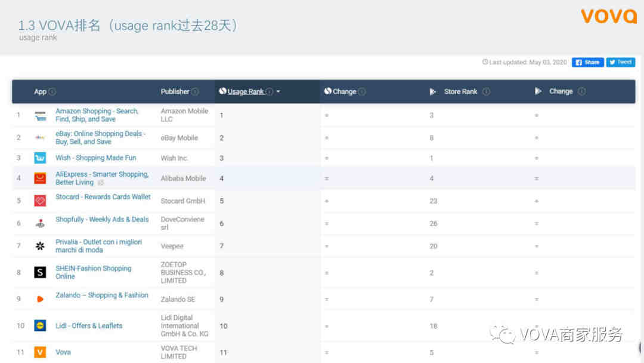Click the Wish app icon

pos(41,158)
